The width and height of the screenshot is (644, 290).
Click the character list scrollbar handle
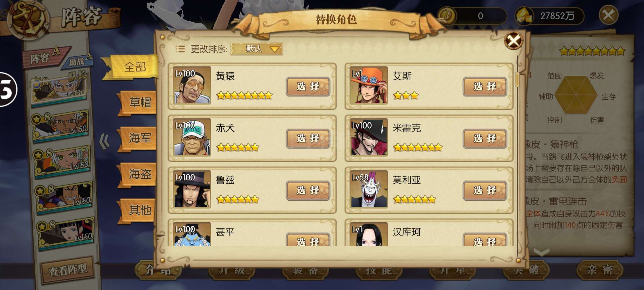517,79
